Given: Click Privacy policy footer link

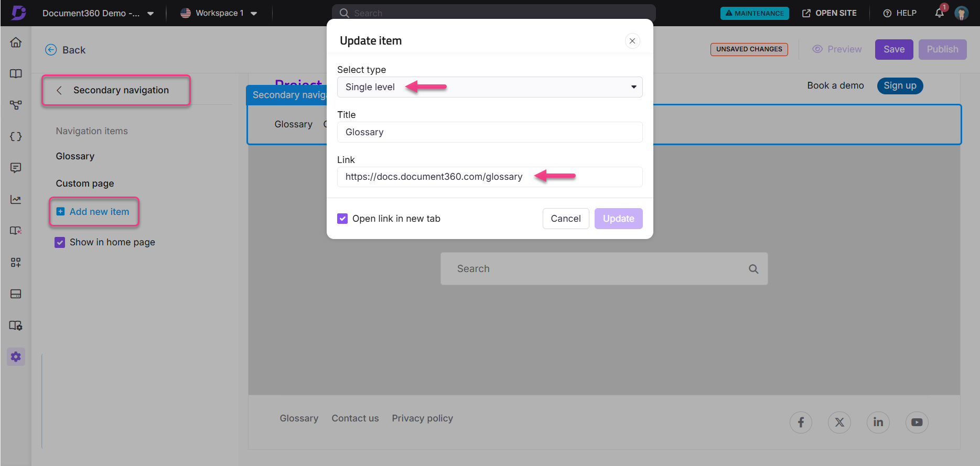Looking at the screenshot, I should [x=422, y=418].
